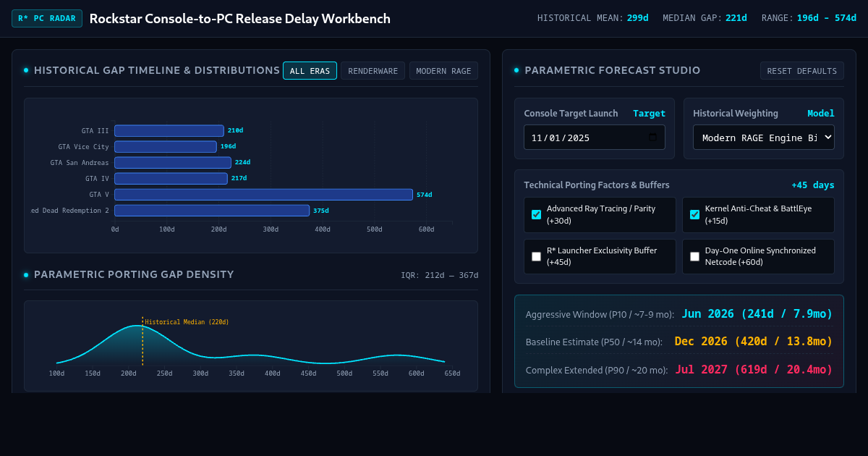Image resolution: width=868 pixels, height=456 pixels.
Task: Click the RANGE 196d - 574d stat
Action: click(x=809, y=18)
